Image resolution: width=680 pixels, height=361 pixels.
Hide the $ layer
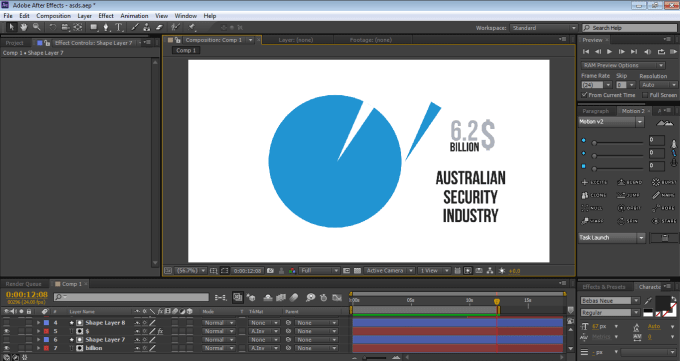[7, 331]
